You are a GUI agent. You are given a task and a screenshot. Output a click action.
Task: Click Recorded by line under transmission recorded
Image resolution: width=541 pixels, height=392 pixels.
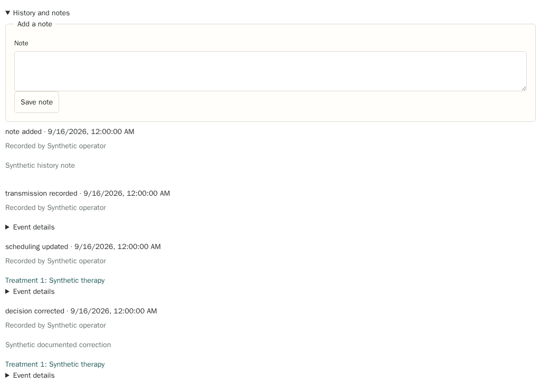click(x=55, y=208)
